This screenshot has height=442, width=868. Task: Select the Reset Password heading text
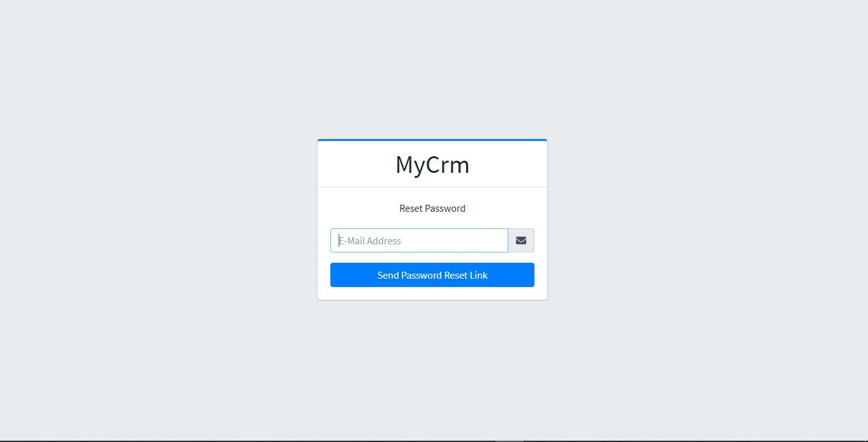432,209
